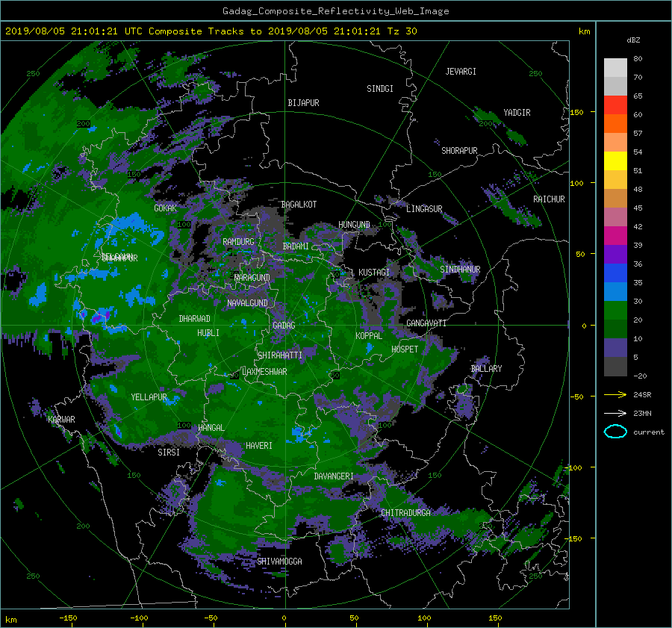
Task: Click the NARAGUND city label
Action: [x=252, y=277]
